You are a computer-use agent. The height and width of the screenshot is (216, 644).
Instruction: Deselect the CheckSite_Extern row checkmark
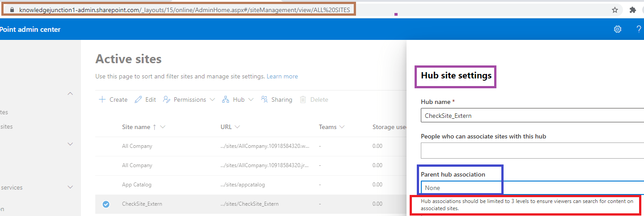point(106,204)
